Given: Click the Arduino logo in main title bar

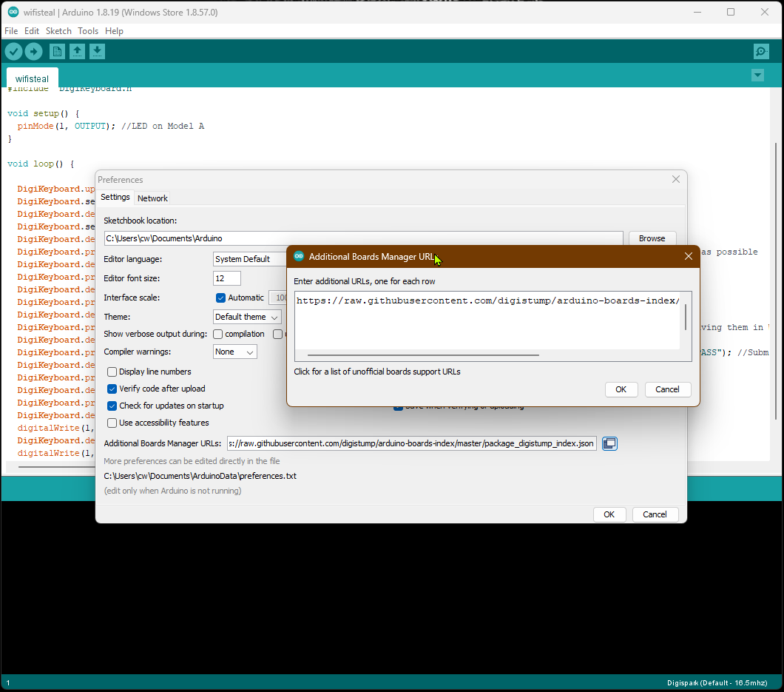Looking at the screenshot, I should point(13,12).
